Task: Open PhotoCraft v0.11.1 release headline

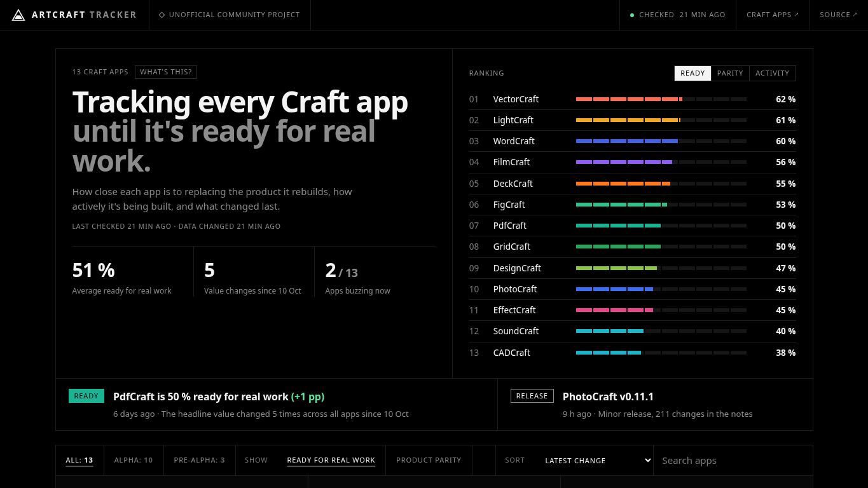Action: 608,396
